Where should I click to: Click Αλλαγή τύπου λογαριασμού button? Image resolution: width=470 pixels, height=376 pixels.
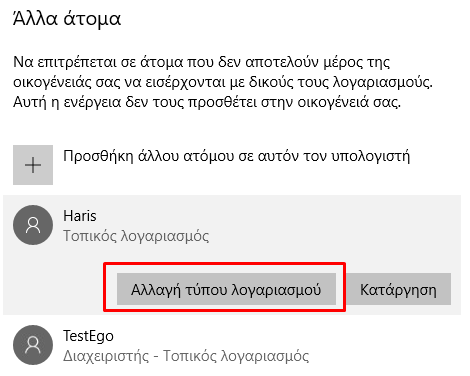click(226, 289)
